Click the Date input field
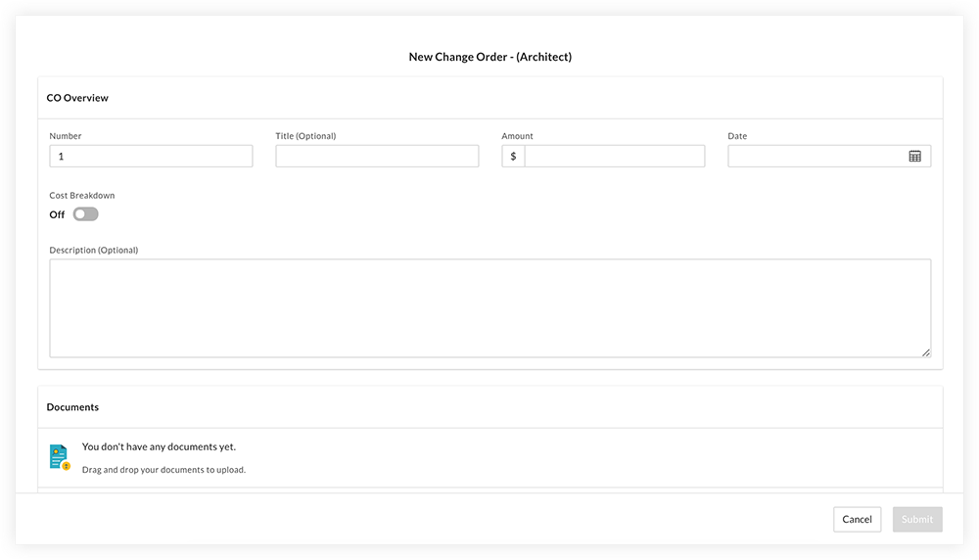The height and width of the screenshot is (560, 979). coord(829,156)
